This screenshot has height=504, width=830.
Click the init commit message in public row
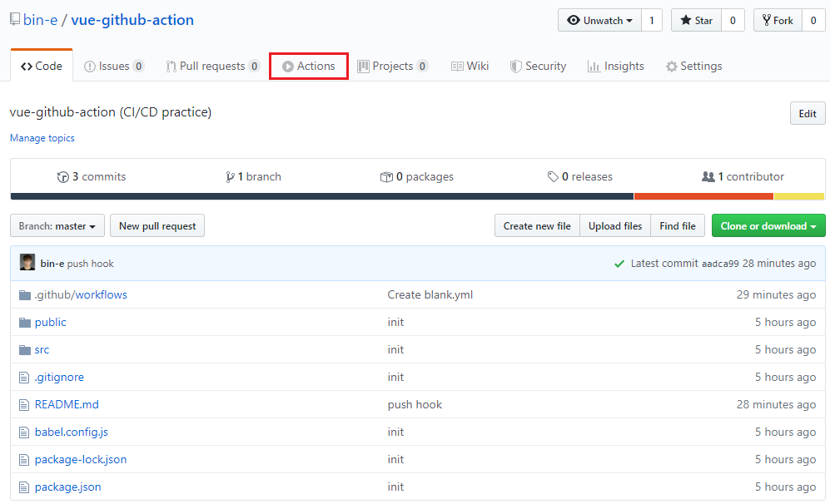pyautogui.click(x=396, y=323)
